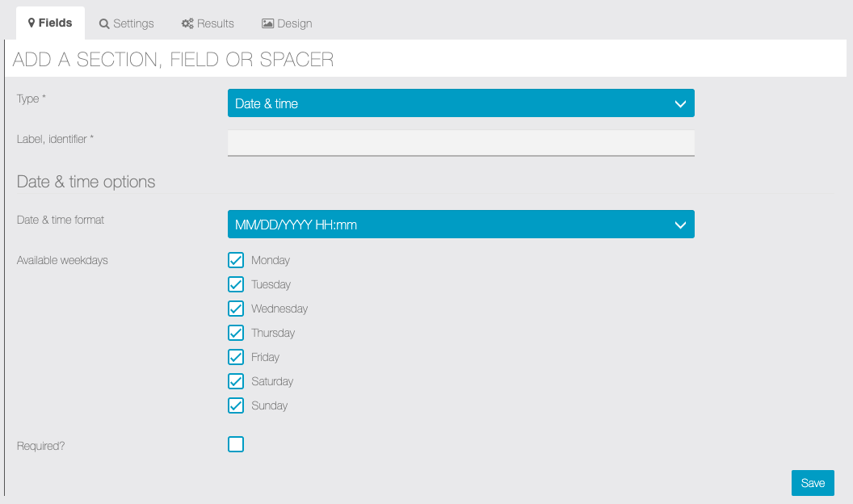Deselect Friday from available weekdays

pos(236,357)
